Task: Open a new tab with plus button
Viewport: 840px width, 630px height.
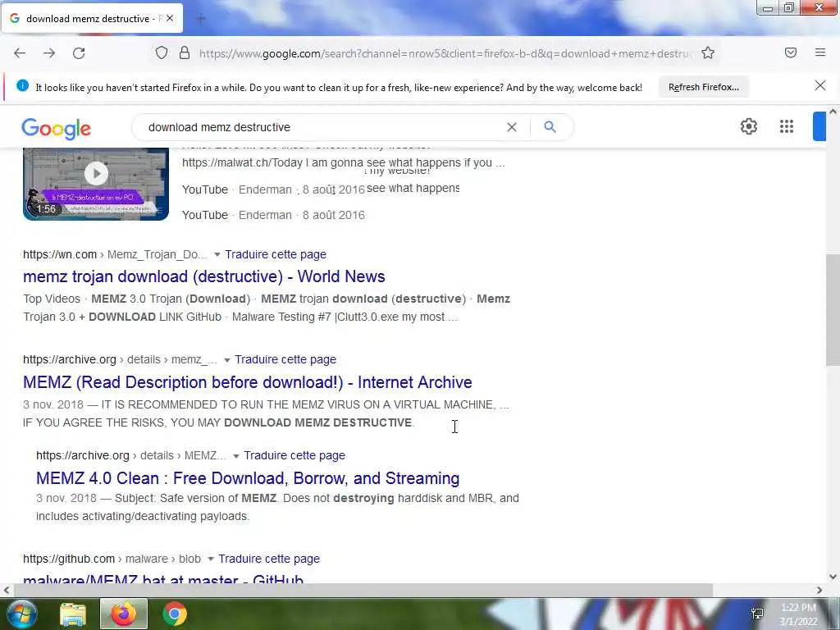Action: tap(201, 19)
